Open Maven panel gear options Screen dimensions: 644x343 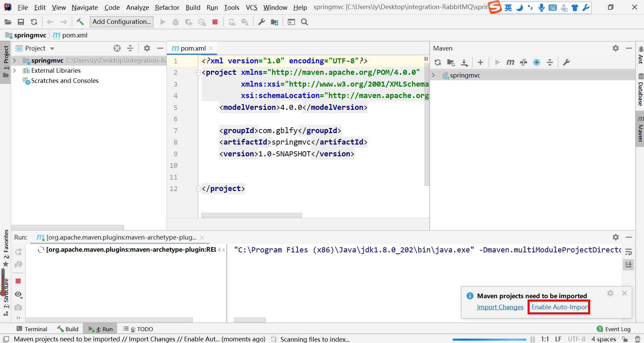616,48
